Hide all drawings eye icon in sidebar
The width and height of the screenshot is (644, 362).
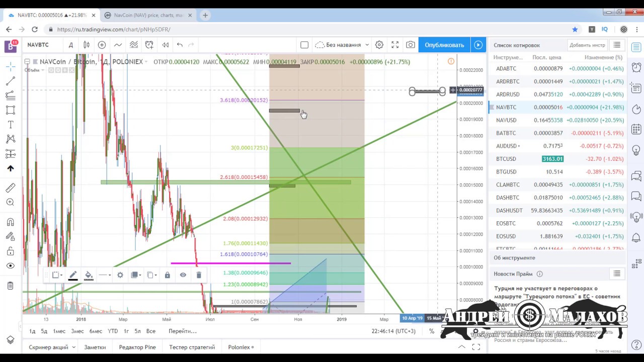[11, 265]
